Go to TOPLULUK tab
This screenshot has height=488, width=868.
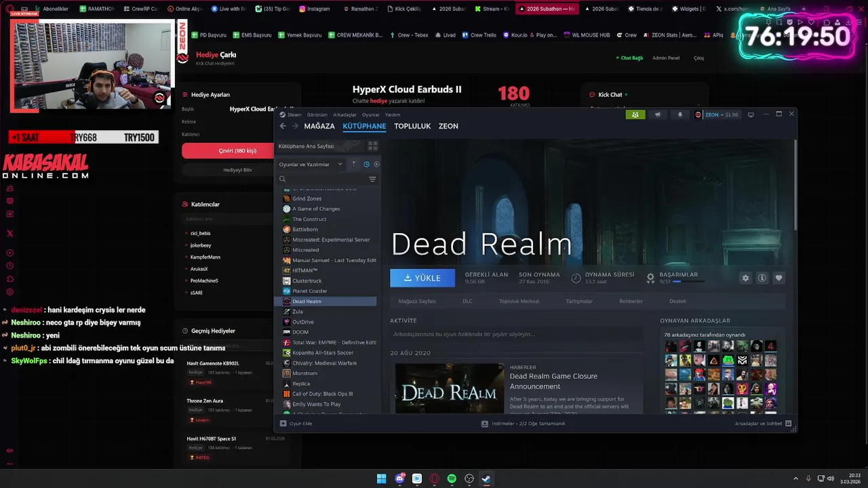pyautogui.click(x=412, y=126)
